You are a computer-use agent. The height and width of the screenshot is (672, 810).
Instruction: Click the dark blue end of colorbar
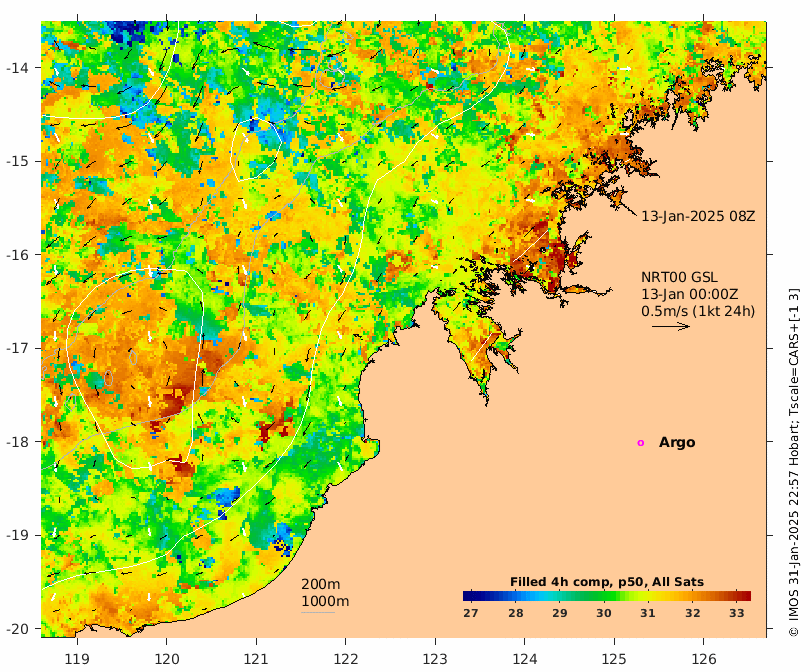[468, 596]
